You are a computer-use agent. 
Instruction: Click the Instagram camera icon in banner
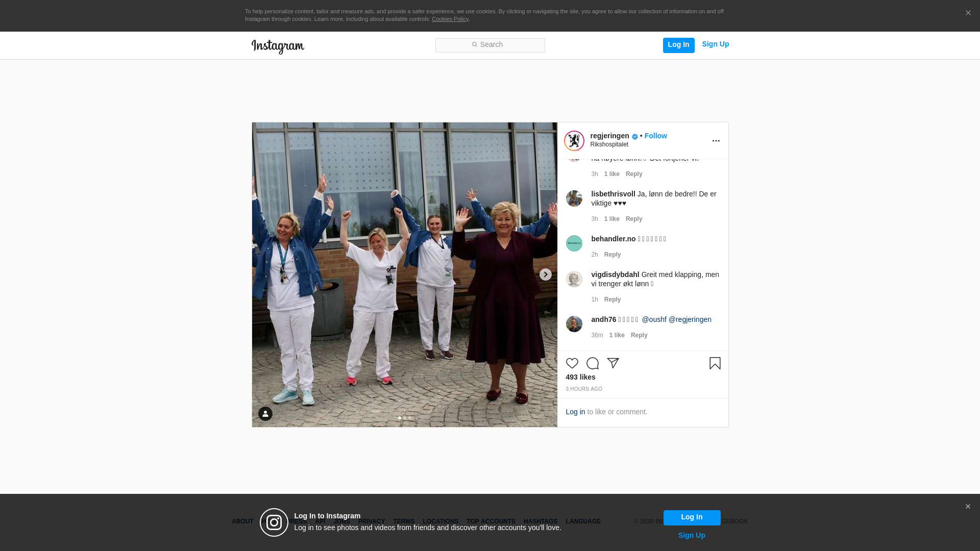(x=274, y=522)
